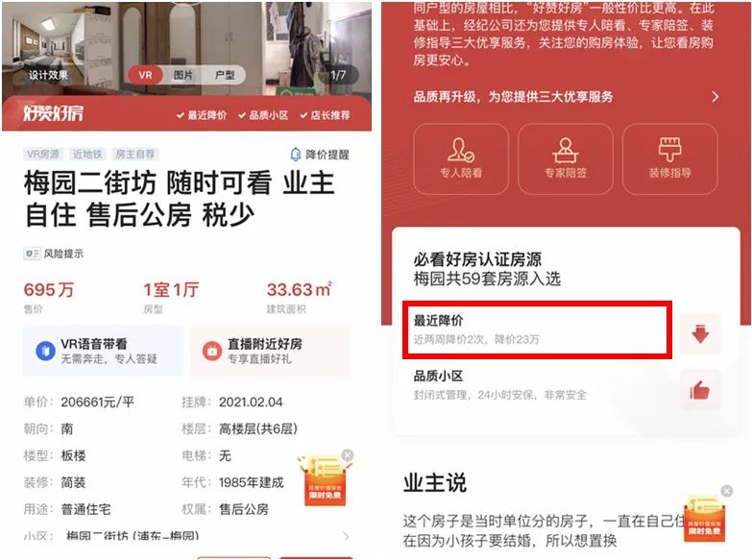Tap the thumbs-up 品质小区 icon
Image resolution: width=752 pixels, height=560 pixels.
tap(700, 390)
